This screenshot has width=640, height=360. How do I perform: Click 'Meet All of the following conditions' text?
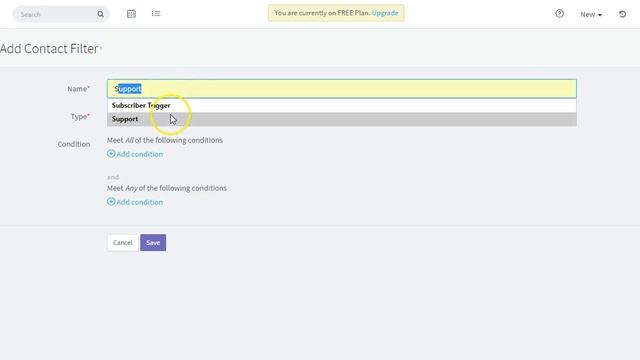165,140
